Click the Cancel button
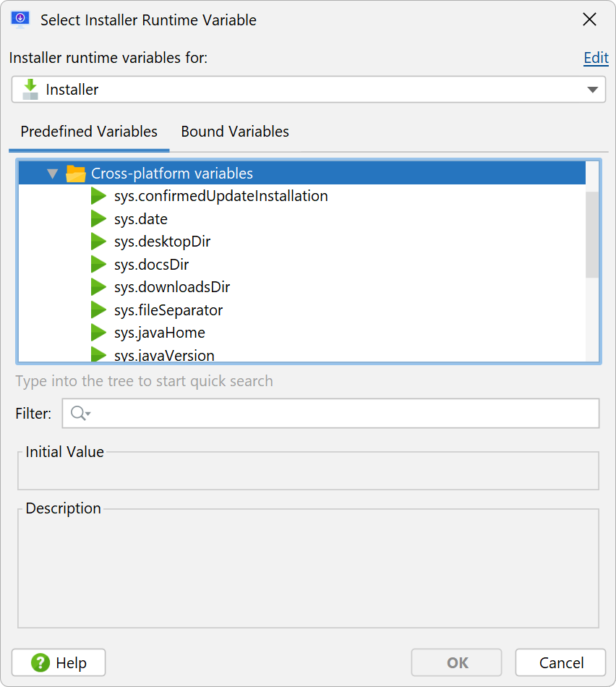Screen dimensions: 616x687 tap(561, 662)
